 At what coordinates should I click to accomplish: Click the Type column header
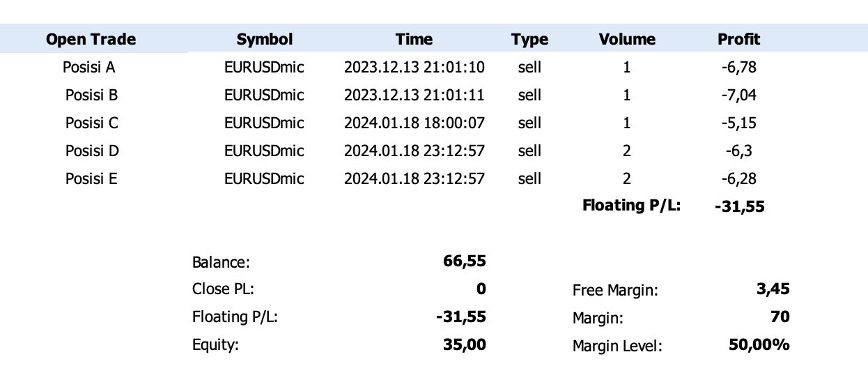pyautogui.click(x=529, y=39)
